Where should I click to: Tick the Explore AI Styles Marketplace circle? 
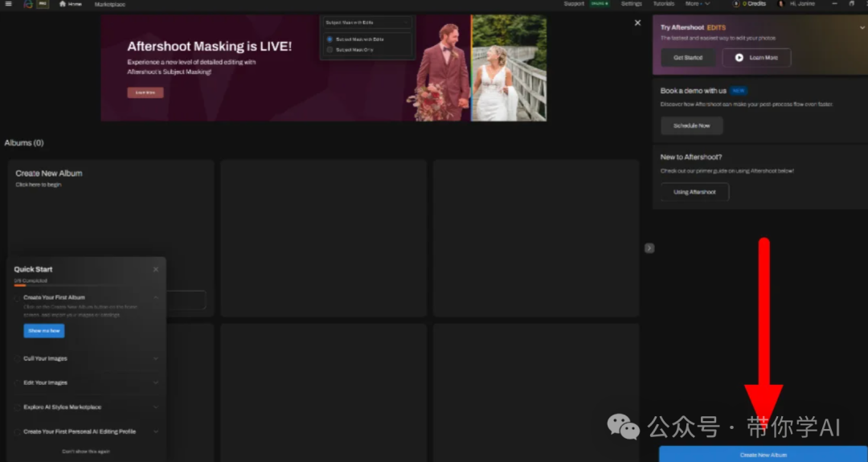(x=17, y=407)
